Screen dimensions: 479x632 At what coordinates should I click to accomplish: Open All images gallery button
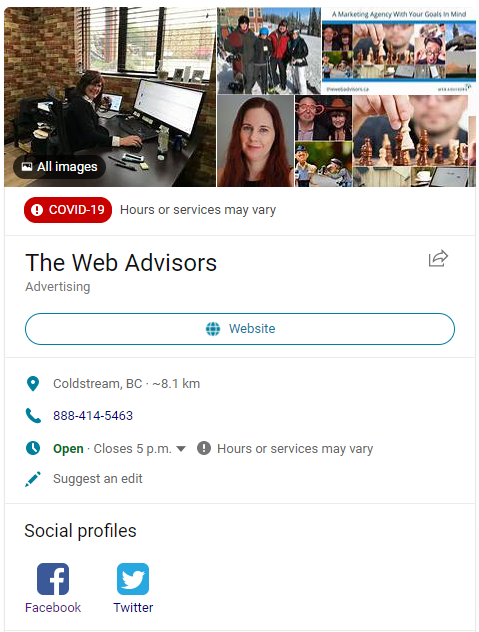[x=59, y=167]
